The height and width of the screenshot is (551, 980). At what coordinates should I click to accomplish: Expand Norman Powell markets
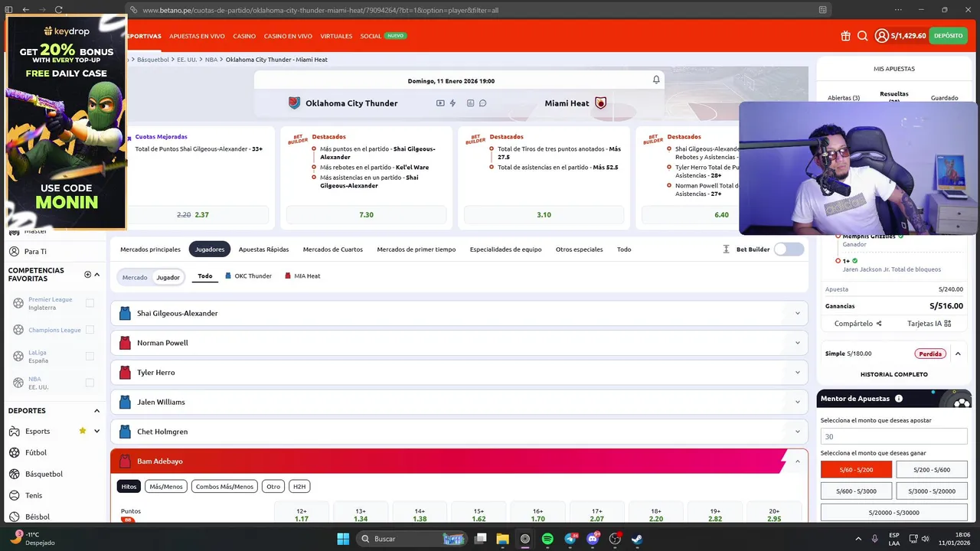459,343
